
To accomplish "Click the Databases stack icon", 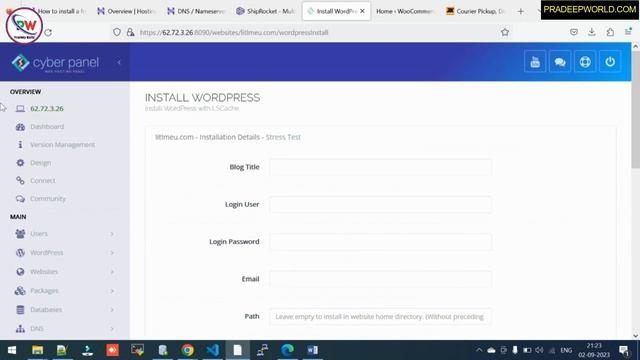I will click(20, 309).
